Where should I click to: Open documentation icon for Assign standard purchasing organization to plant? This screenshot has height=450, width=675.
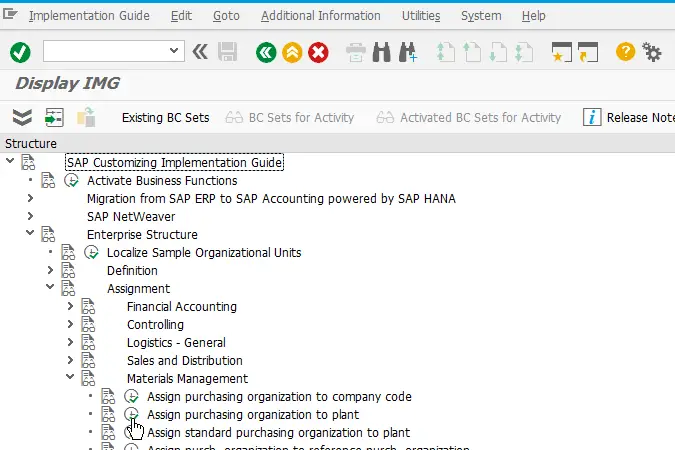(x=108, y=432)
